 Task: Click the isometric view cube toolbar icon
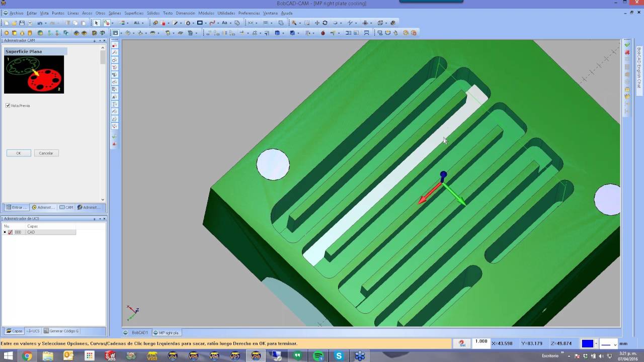point(380,23)
